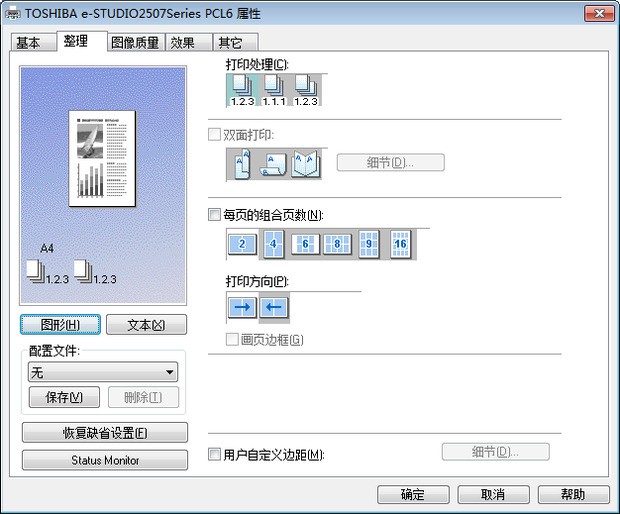Go to the 基本 tab
Screen dimensions: 620x514
[29, 42]
